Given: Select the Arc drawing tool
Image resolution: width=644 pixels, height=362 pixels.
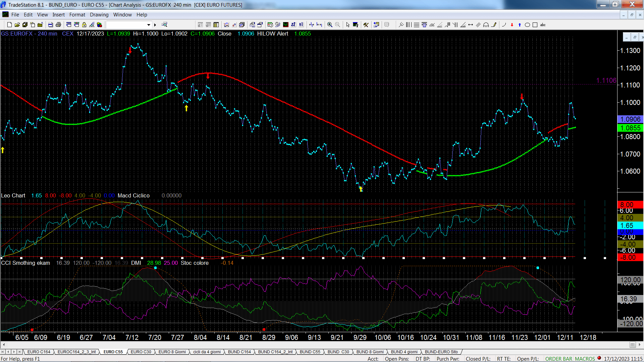Looking at the screenshot, I should point(504,25).
